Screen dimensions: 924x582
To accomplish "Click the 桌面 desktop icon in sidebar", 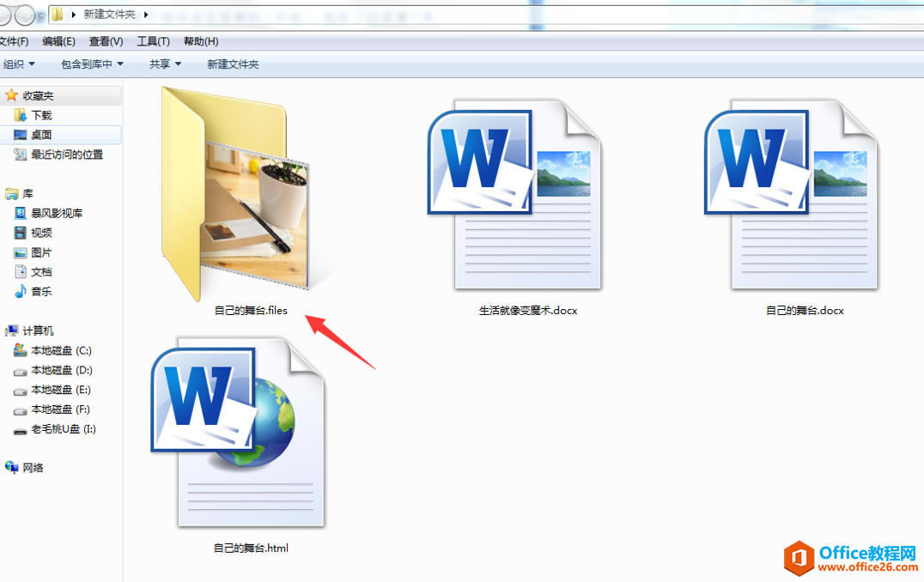I will point(20,135).
